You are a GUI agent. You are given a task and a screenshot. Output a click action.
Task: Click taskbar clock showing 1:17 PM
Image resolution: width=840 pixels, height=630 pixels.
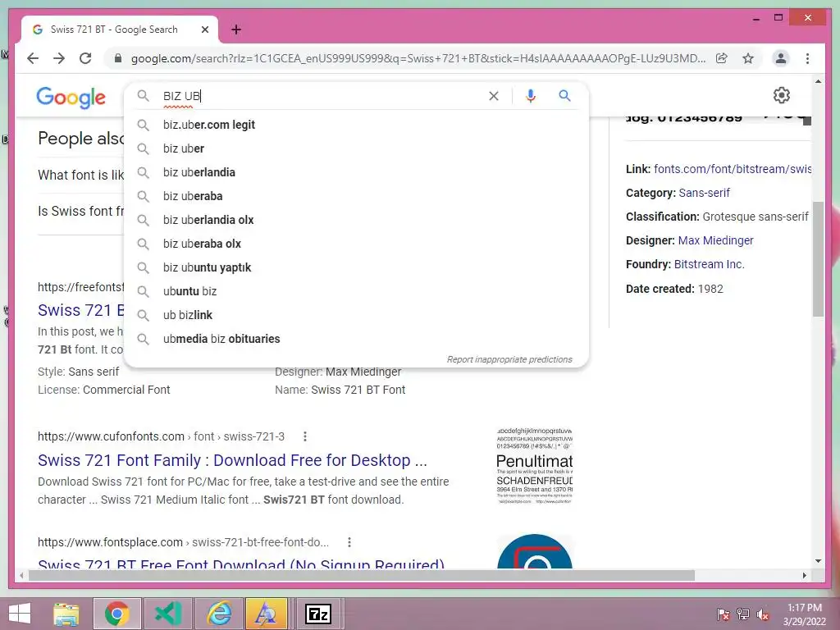click(x=804, y=614)
